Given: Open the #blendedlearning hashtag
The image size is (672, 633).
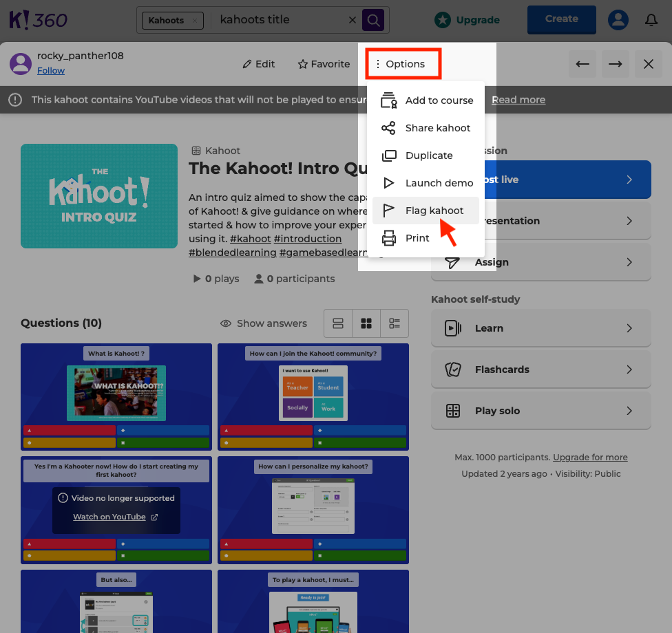Looking at the screenshot, I should [x=232, y=253].
